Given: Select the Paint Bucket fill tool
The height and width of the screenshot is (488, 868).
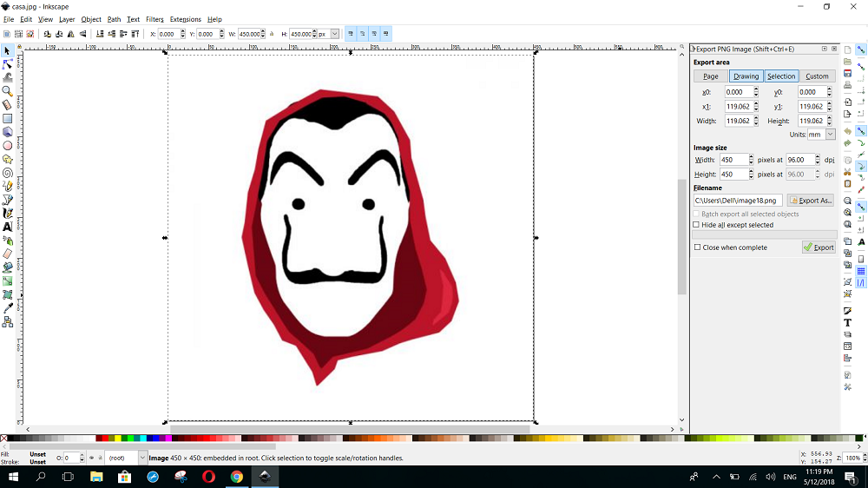Looking at the screenshot, I should click(x=7, y=267).
